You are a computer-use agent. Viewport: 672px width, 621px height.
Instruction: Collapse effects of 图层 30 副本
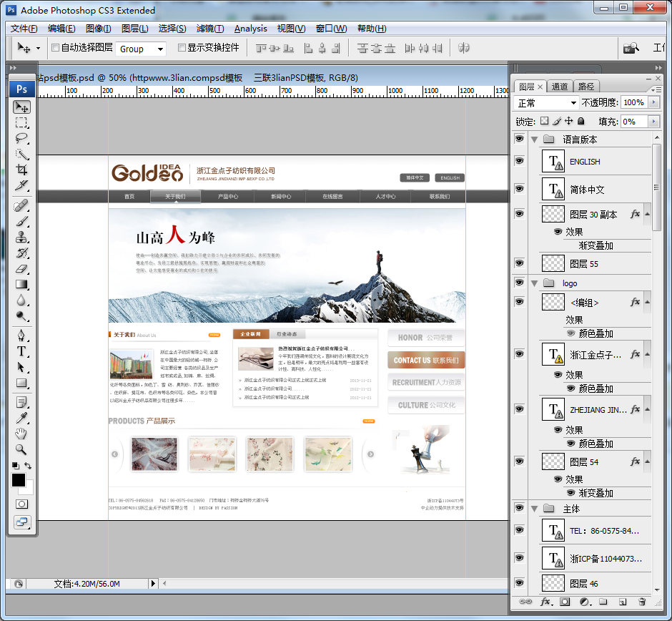pos(647,214)
